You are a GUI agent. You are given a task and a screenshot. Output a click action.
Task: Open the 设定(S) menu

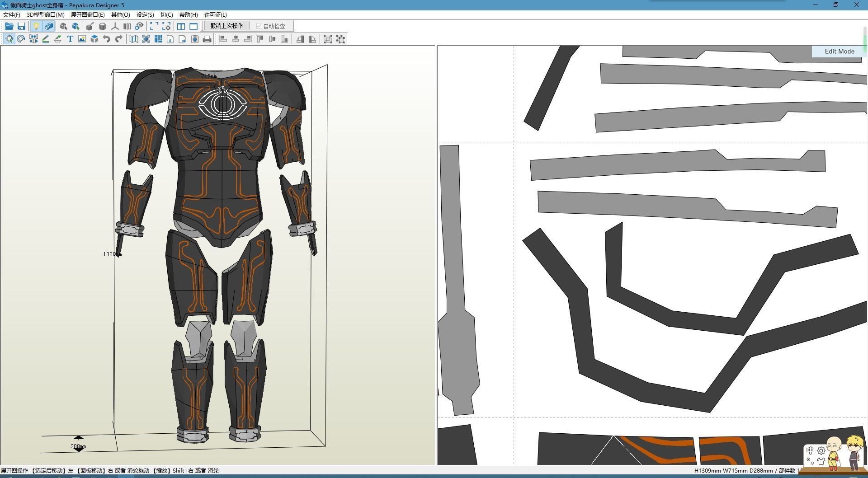click(x=145, y=15)
